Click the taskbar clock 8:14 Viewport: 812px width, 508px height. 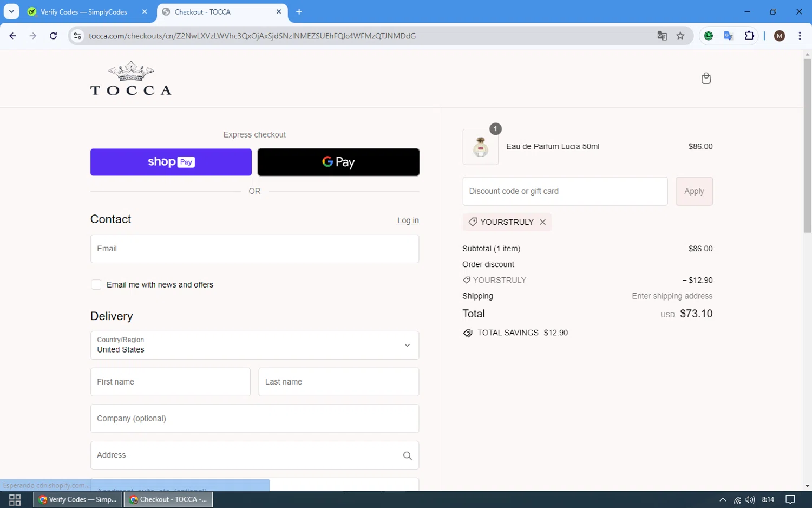tap(768, 499)
